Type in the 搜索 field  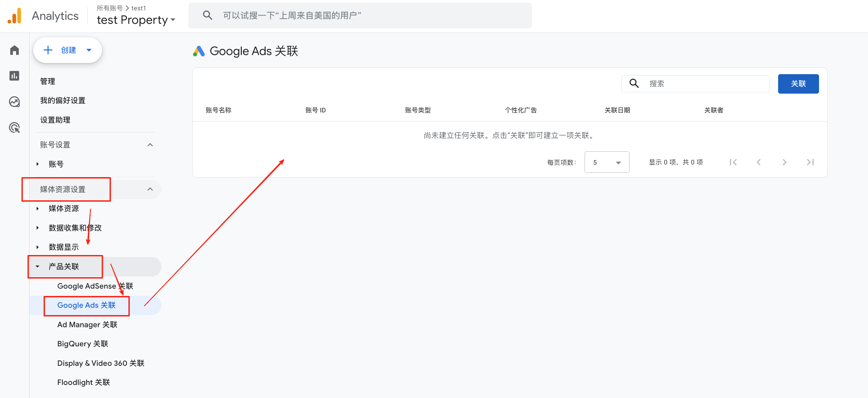point(701,83)
